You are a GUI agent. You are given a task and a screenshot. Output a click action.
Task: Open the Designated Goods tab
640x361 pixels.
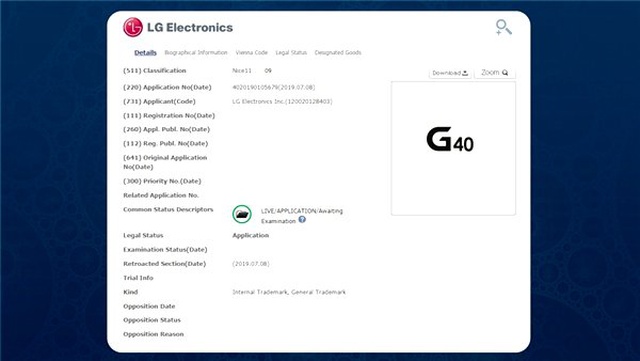pos(338,53)
